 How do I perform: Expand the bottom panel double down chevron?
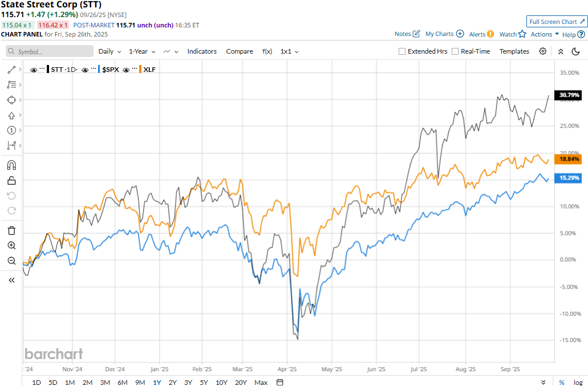click(x=544, y=382)
